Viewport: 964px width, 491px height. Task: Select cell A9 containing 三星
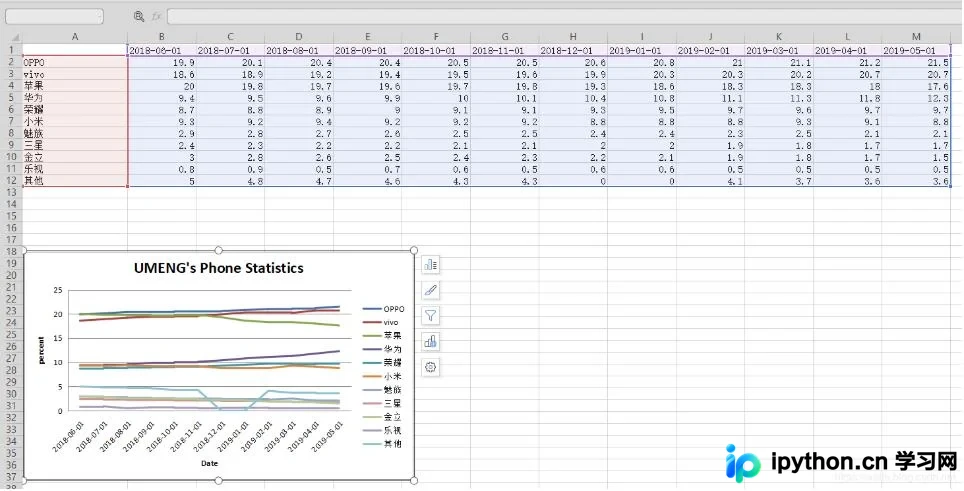[75, 145]
